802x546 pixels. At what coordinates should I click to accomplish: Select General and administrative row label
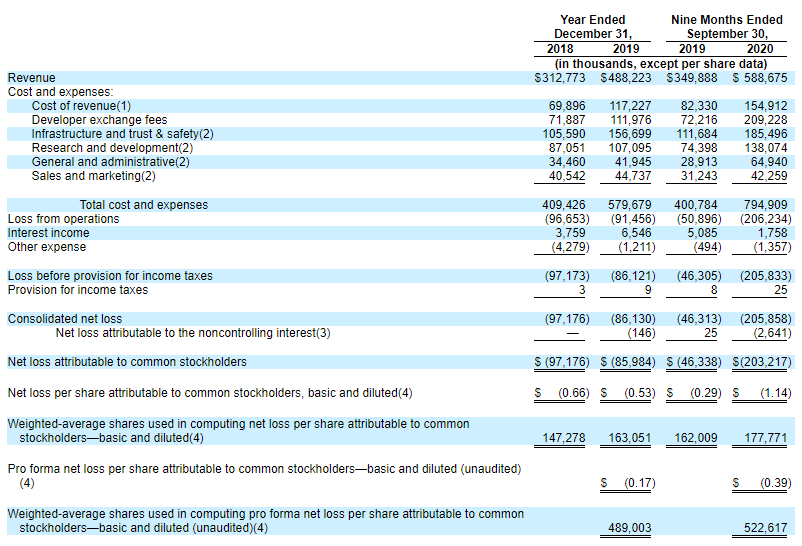point(110,162)
